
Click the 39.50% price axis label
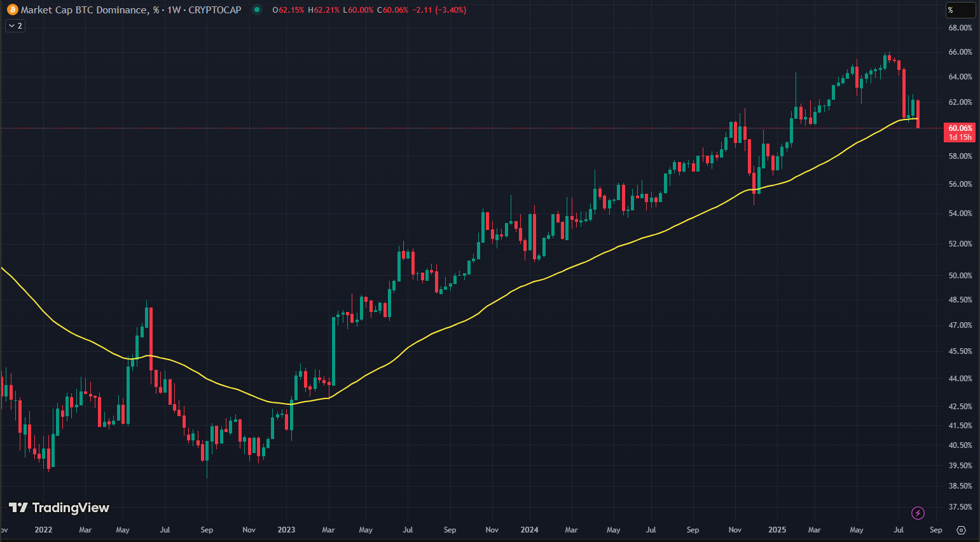[x=960, y=466]
